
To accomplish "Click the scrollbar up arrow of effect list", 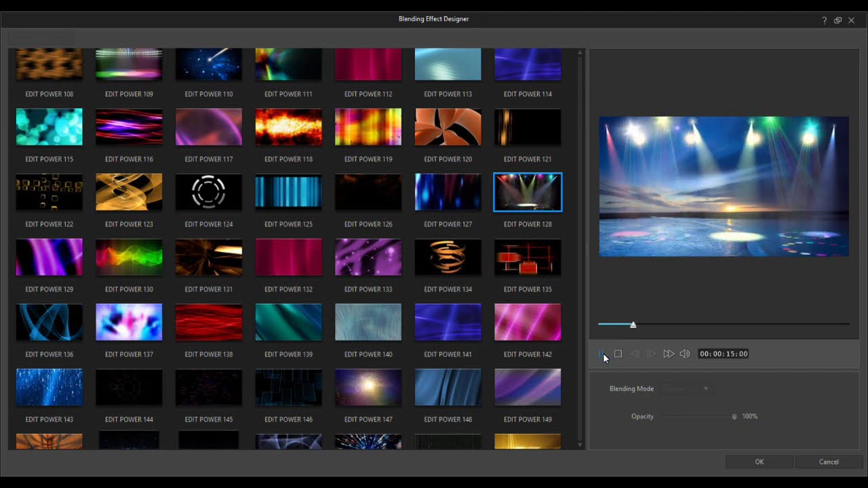I will [x=580, y=52].
